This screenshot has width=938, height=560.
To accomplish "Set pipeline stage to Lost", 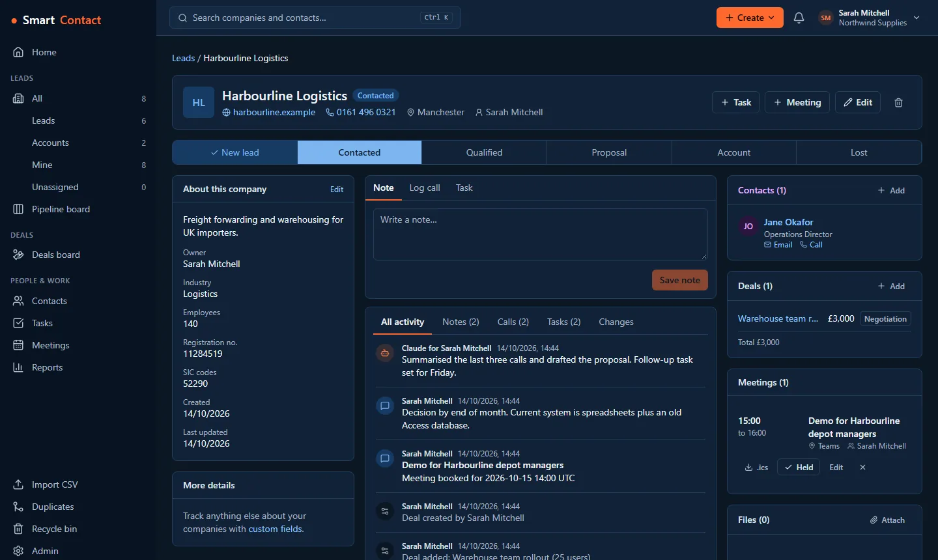I will [859, 152].
